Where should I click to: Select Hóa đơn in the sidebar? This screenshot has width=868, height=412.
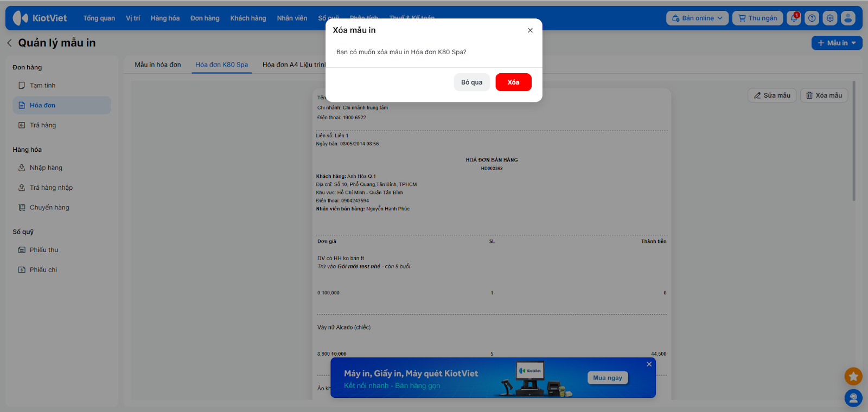[62, 105]
